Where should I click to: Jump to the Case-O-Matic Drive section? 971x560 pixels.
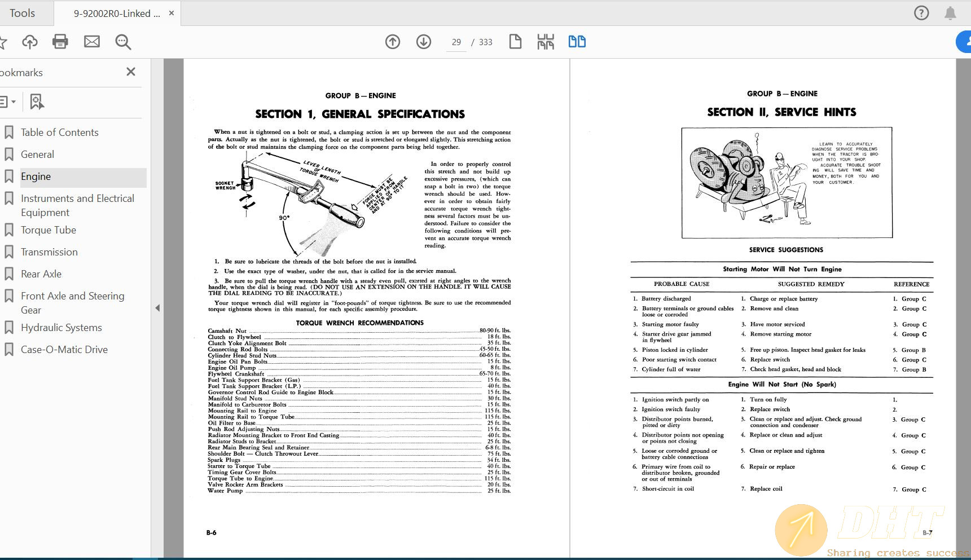pyautogui.click(x=64, y=349)
